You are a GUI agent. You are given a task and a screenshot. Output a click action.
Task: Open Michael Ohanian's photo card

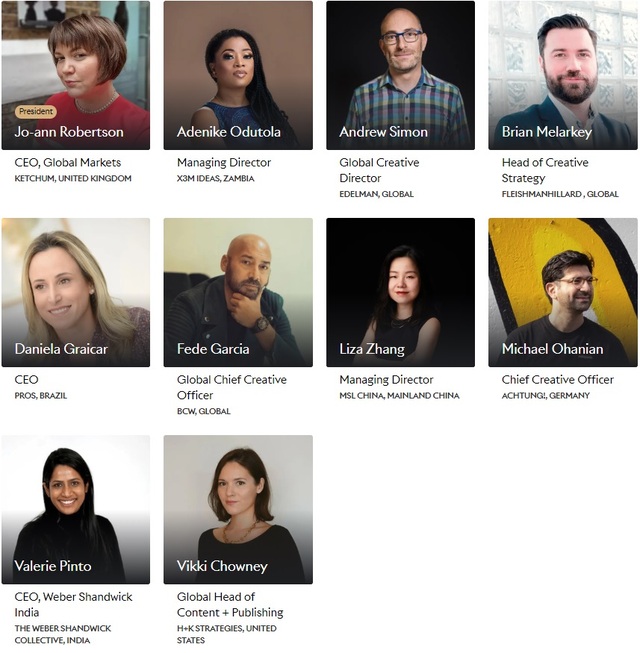pos(563,292)
